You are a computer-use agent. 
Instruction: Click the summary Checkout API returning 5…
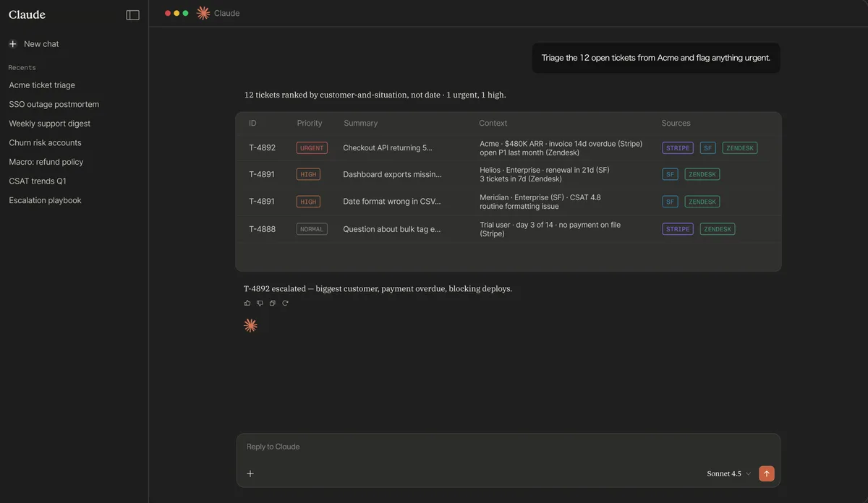388,147
